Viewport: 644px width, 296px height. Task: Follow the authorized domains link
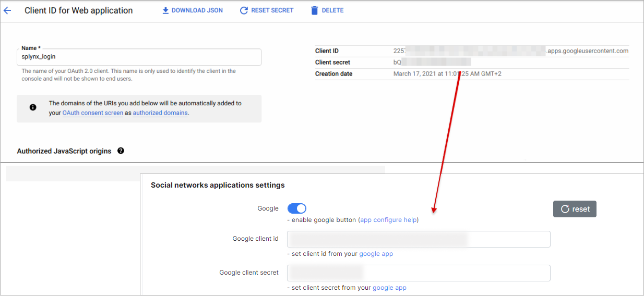(160, 113)
